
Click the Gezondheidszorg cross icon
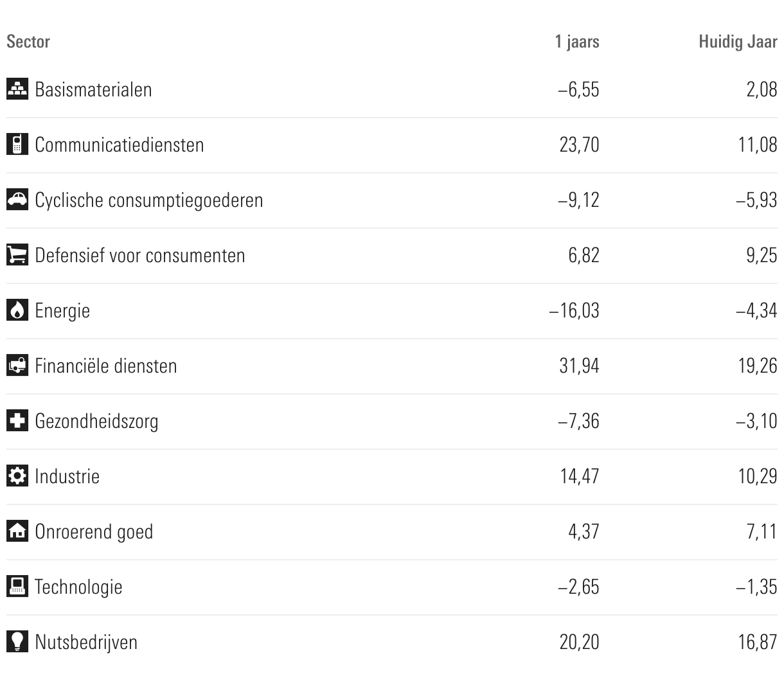click(x=17, y=421)
